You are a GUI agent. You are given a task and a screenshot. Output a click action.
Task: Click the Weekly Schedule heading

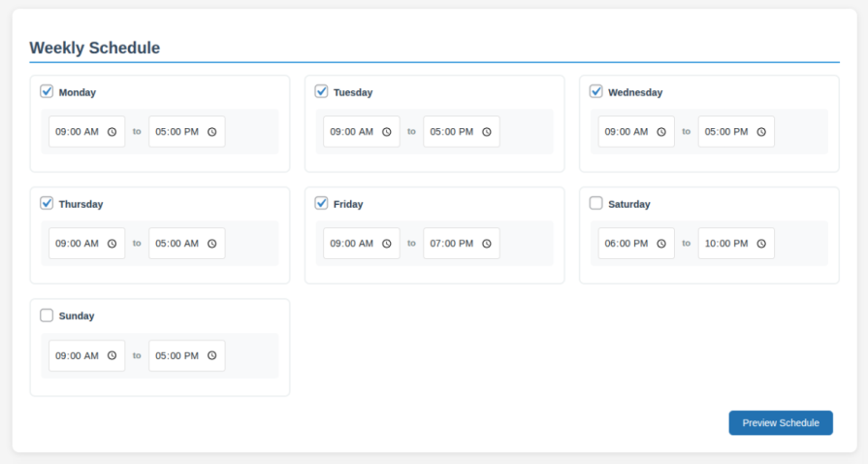click(x=95, y=48)
